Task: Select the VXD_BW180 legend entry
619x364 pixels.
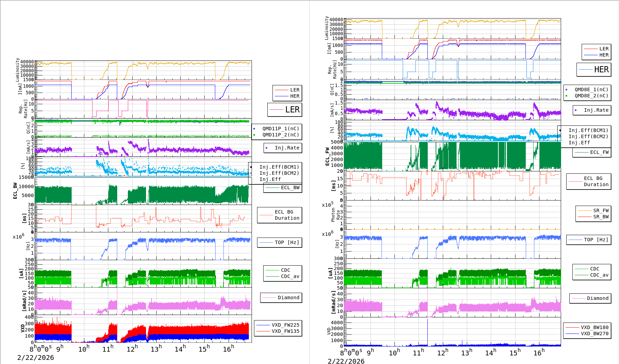Action: [x=587, y=327]
